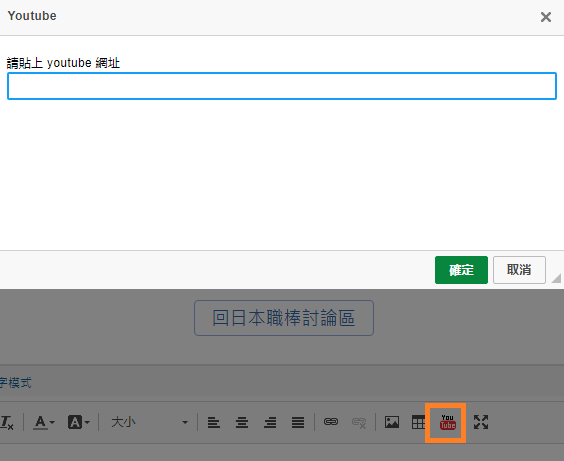Expand the text color picker arrow
The height and width of the screenshot is (461, 564).
[52, 423]
